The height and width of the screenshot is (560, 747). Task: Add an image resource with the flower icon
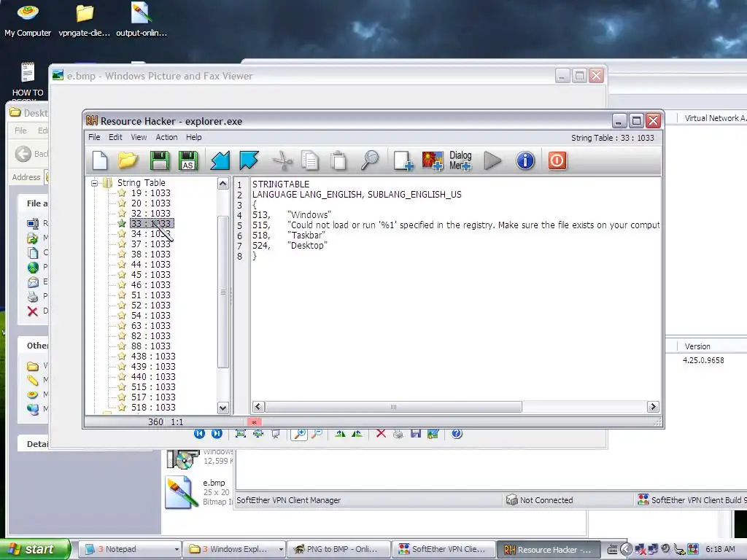point(433,160)
